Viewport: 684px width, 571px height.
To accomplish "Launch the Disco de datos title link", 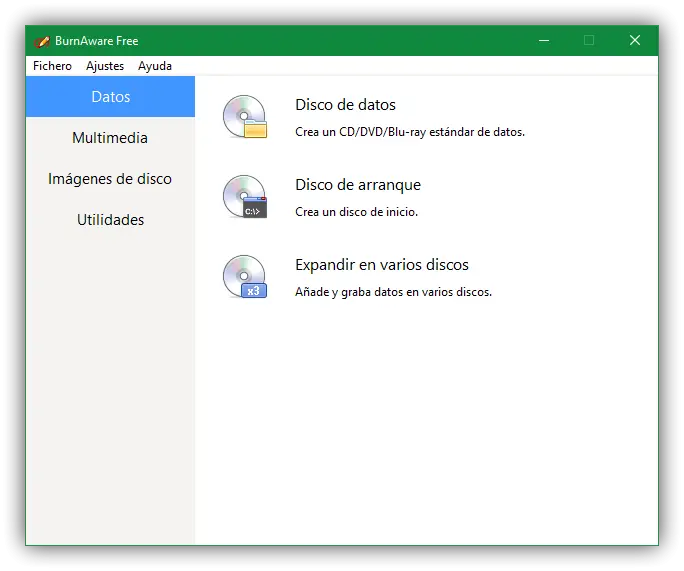I will point(345,105).
